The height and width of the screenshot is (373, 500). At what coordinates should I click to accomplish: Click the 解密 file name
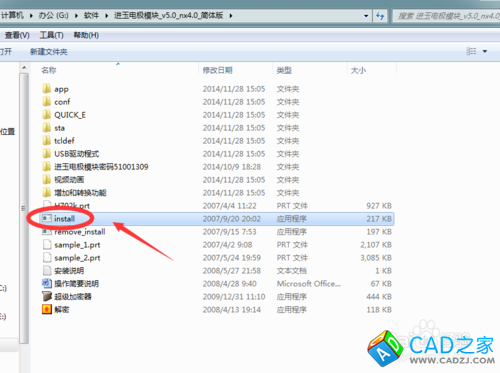pos(62,310)
